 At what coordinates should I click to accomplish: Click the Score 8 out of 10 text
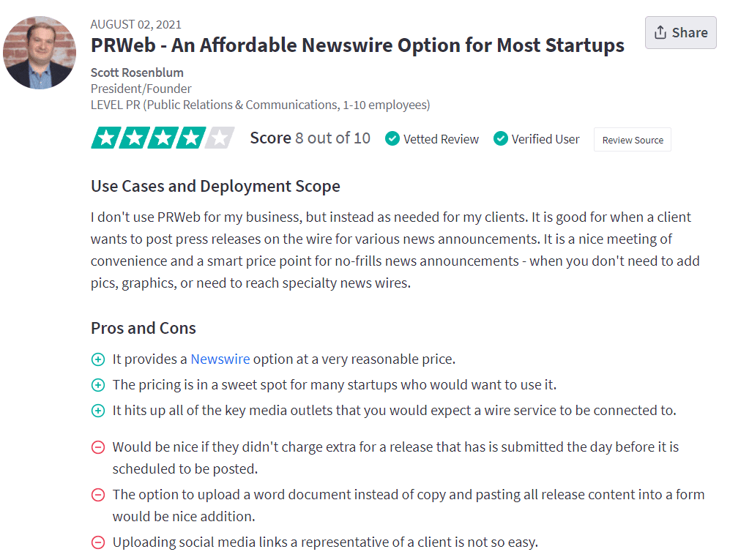coord(310,138)
